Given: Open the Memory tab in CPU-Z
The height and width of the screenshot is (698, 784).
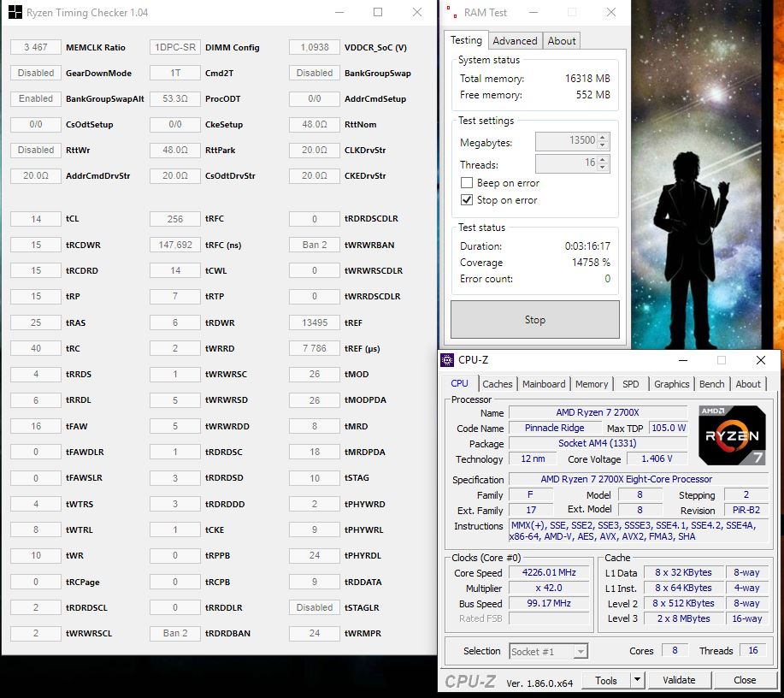Looking at the screenshot, I should [592, 384].
